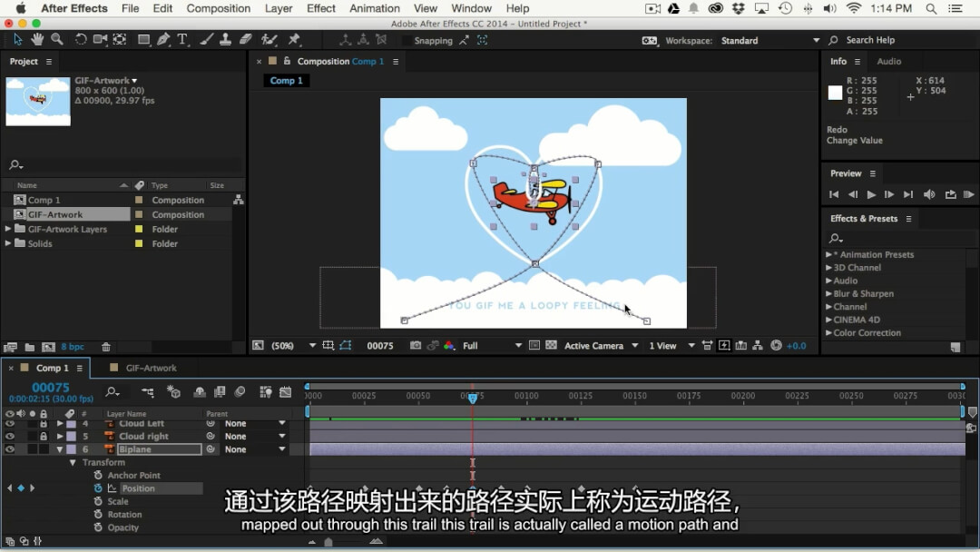The height and width of the screenshot is (552, 980).
Task: Take a snapshot in the viewer
Action: [415, 346]
